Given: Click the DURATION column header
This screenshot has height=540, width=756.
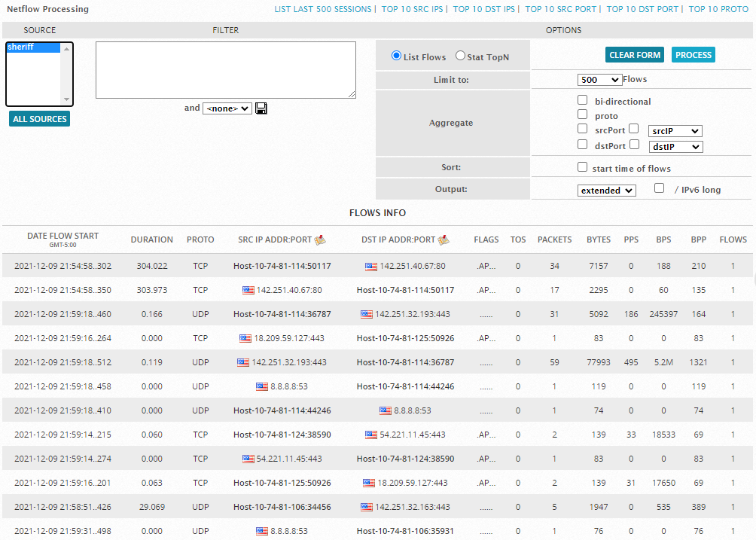Looking at the screenshot, I should click(152, 239).
